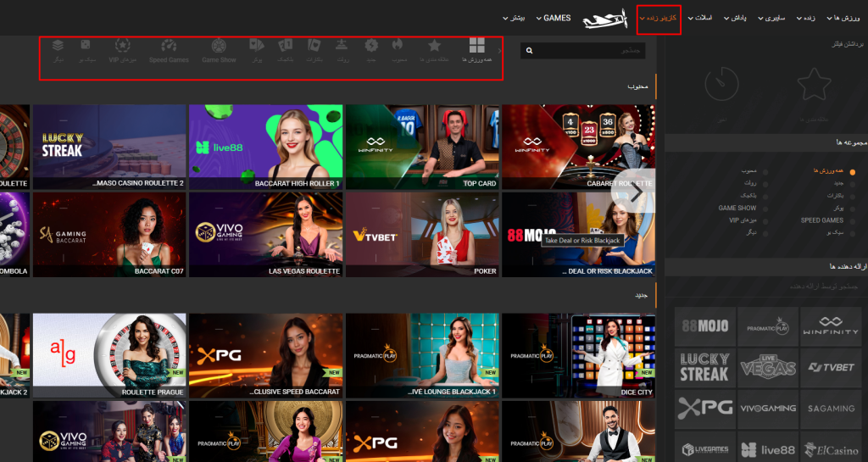Filter by ElCasino provider logo
Screen dimensions: 868x462
click(x=831, y=448)
